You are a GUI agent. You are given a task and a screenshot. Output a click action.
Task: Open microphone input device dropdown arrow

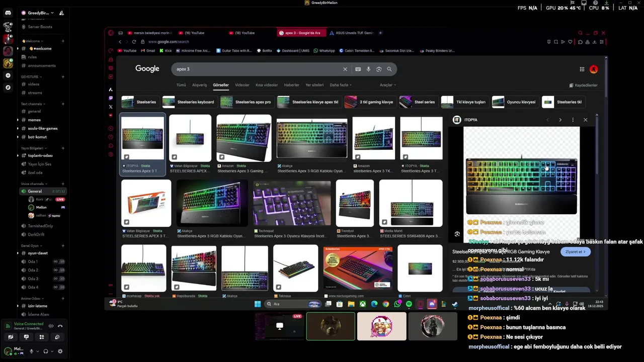[x=37, y=351]
